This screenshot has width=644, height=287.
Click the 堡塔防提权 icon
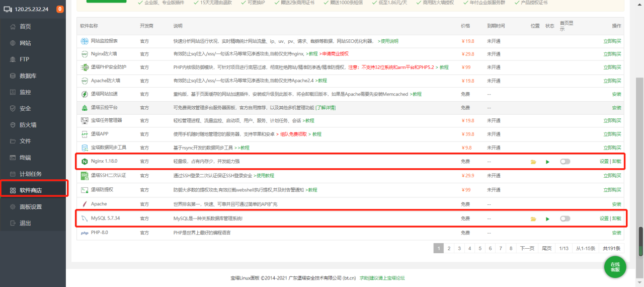tap(85, 190)
